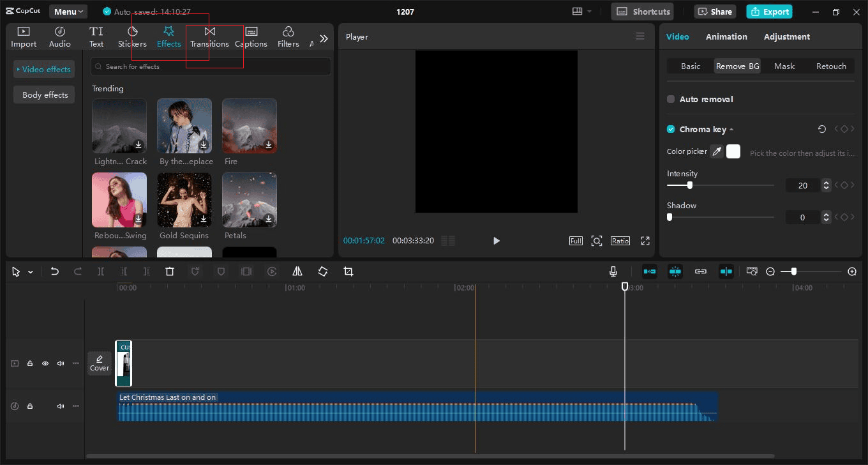The height and width of the screenshot is (465, 868).
Task: Select the Lightning Crack effect thumbnail
Action: click(119, 126)
